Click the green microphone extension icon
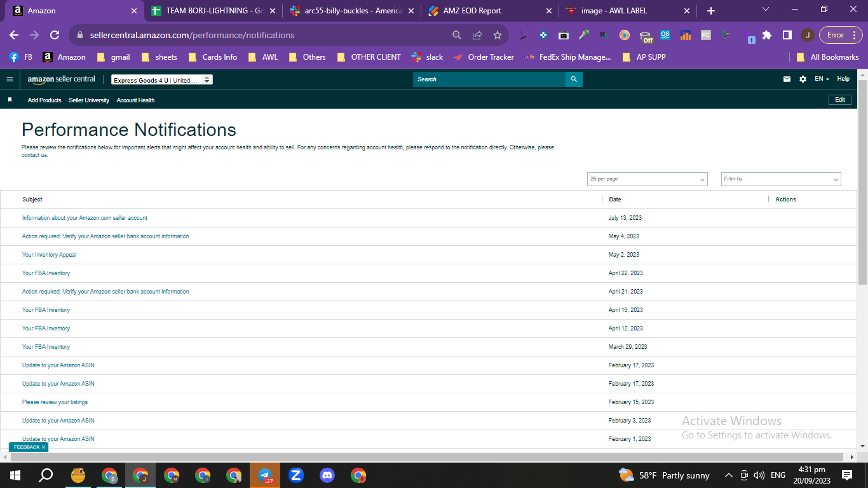The height and width of the screenshot is (488, 868). pos(584,35)
